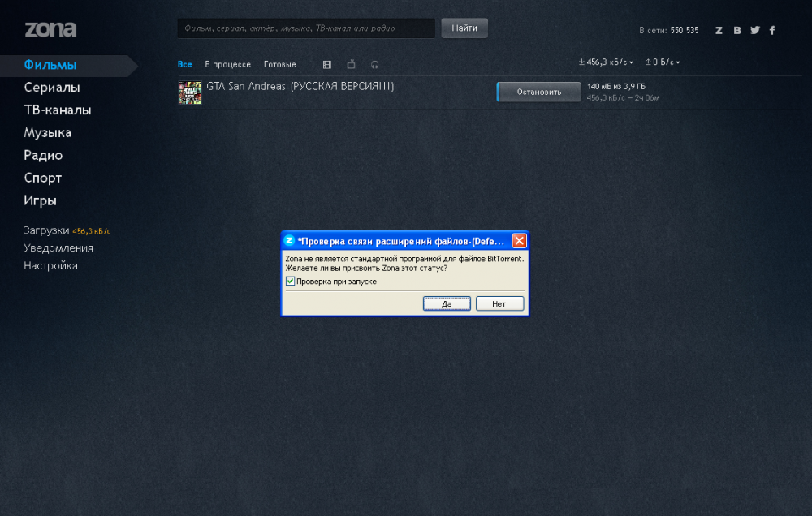The image size is (812, 516).
Task: Filter downloads by TV icon
Action: pyautogui.click(x=351, y=64)
